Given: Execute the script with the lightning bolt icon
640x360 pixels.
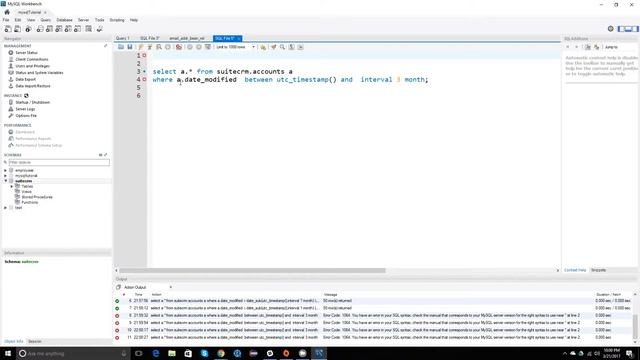Looking at the screenshot, I should coord(141,47).
